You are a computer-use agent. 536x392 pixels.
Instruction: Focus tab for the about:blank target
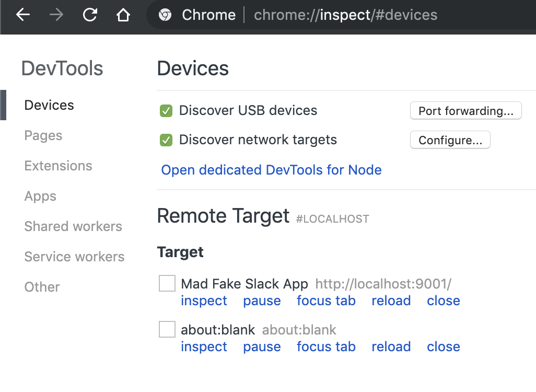(326, 347)
